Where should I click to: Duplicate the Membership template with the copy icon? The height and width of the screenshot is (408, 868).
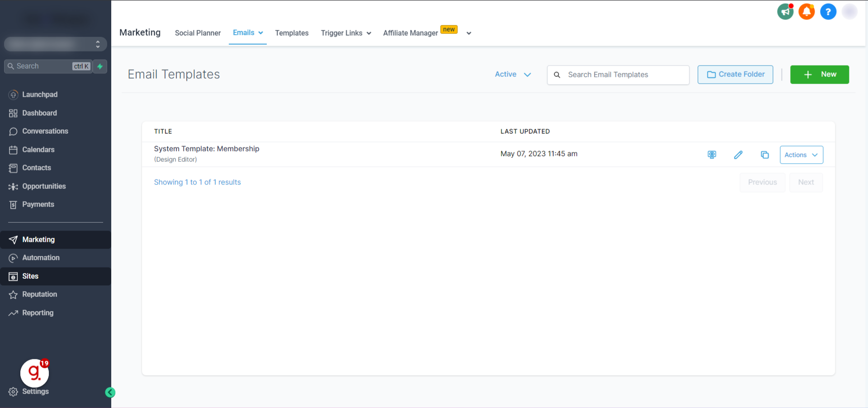[x=764, y=155]
